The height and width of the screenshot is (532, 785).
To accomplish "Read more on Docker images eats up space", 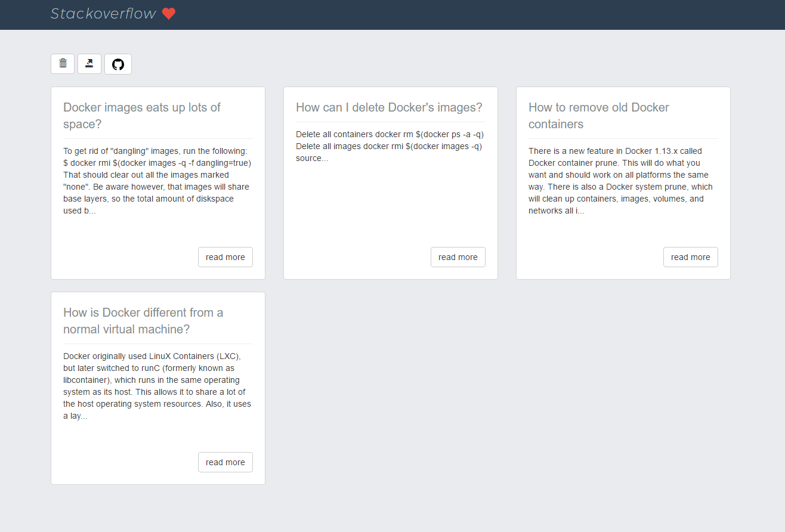I will [225, 257].
